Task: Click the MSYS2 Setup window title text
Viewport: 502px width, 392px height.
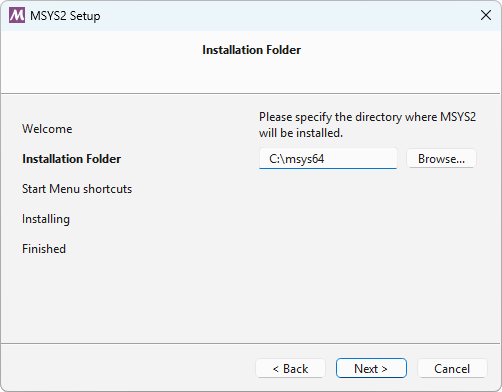Action: point(65,16)
